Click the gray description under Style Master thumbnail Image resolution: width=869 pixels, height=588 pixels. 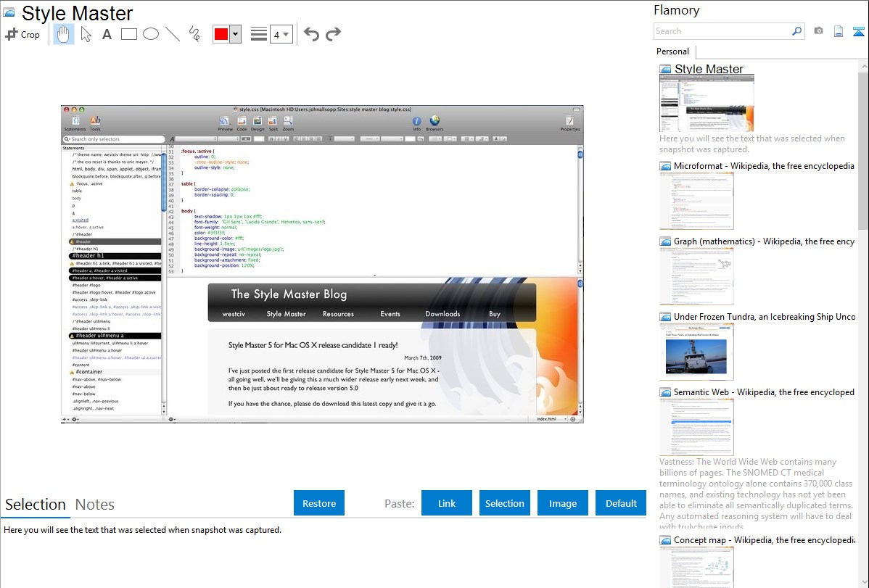click(752, 144)
